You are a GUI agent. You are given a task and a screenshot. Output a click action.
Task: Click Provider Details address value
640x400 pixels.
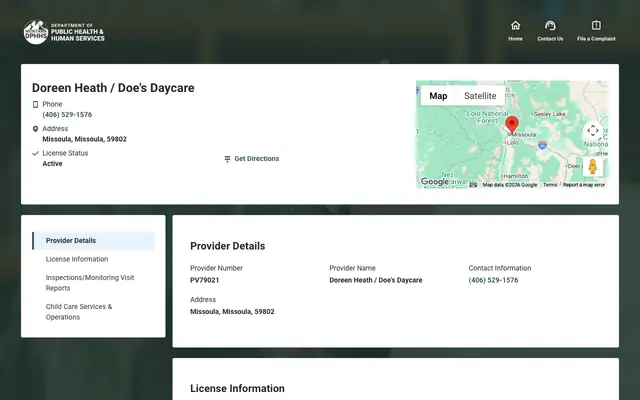point(232,311)
